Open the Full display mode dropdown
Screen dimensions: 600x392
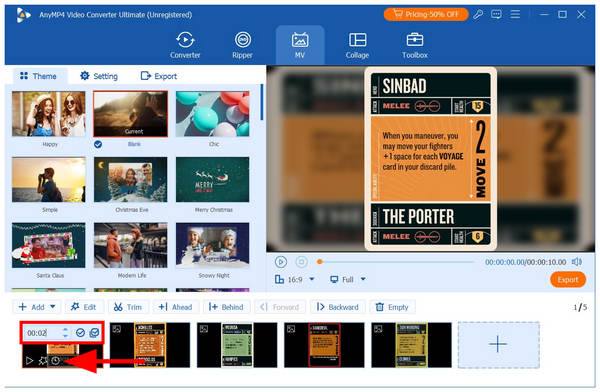tap(348, 279)
